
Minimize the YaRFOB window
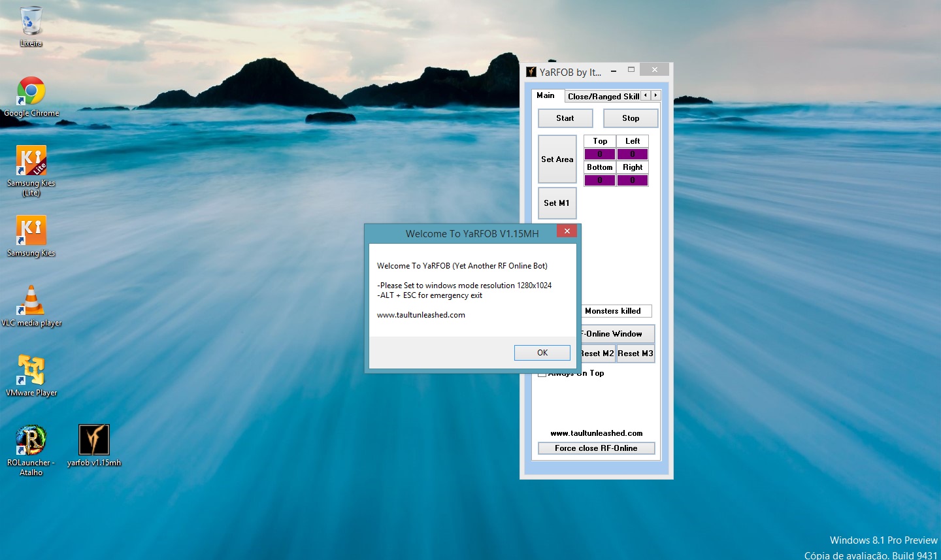click(x=614, y=71)
